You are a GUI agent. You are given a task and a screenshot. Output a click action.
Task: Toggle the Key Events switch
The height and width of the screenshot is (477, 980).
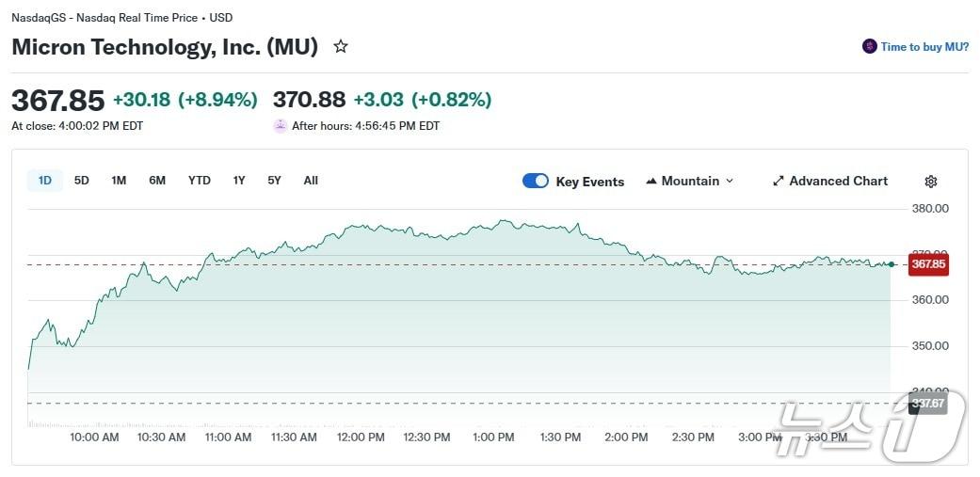tap(536, 182)
